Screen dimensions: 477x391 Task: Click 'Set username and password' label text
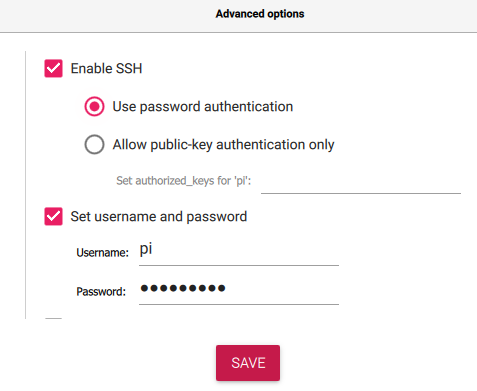[x=159, y=217]
